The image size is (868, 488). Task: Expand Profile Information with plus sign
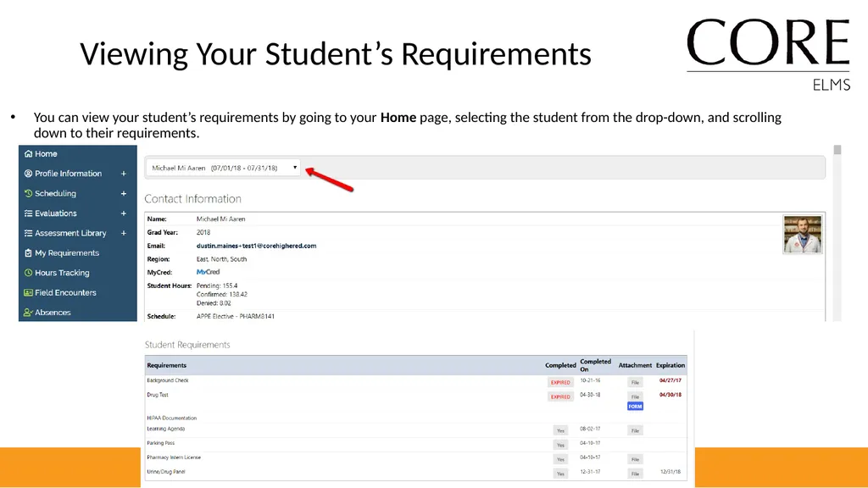click(124, 174)
